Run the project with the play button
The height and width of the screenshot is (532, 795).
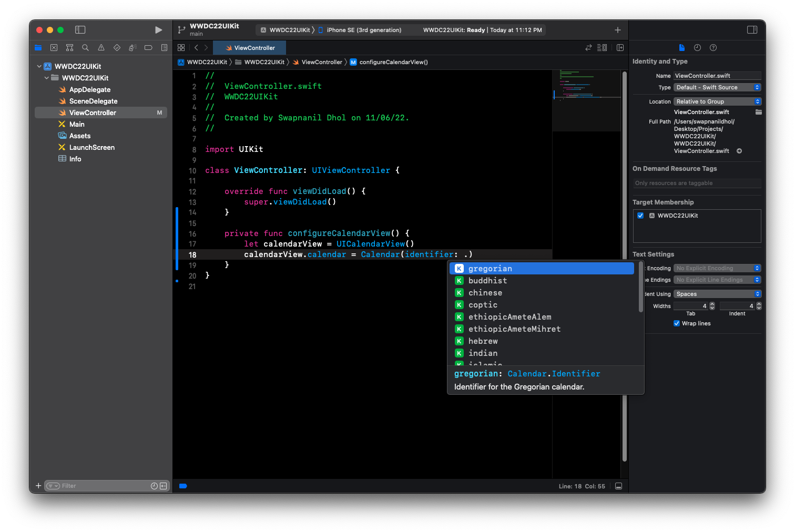[x=158, y=30]
